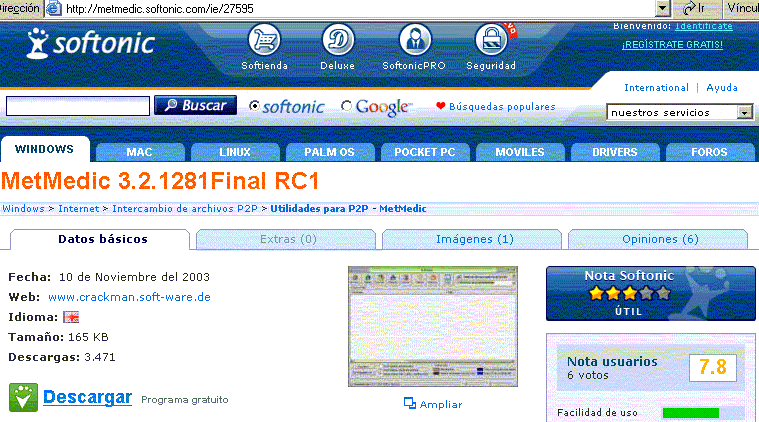Switch to the MOVILES tab
This screenshot has height=422, width=759.
(x=520, y=152)
